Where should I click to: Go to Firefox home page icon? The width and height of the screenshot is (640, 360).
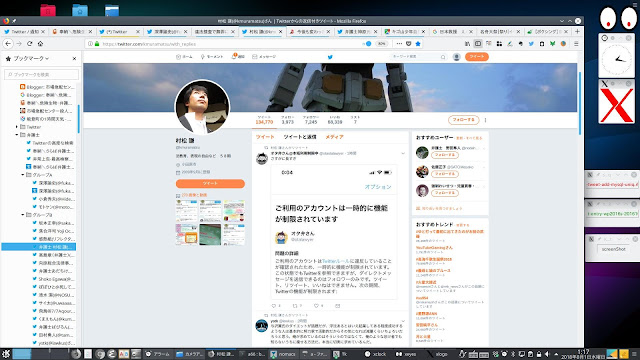pyautogui.click(x=40, y=44)
